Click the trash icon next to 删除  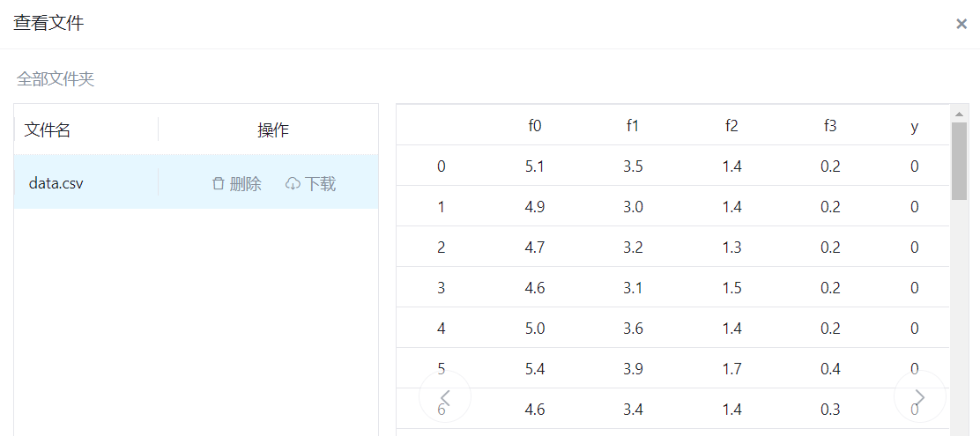coord(219,184)
